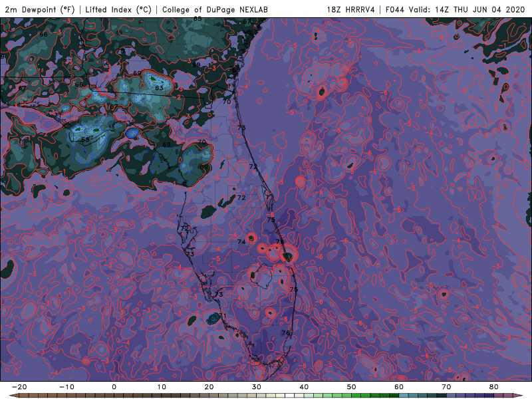
Task: Click the -10 label on the color scale
Action: [x=66, y=387]
